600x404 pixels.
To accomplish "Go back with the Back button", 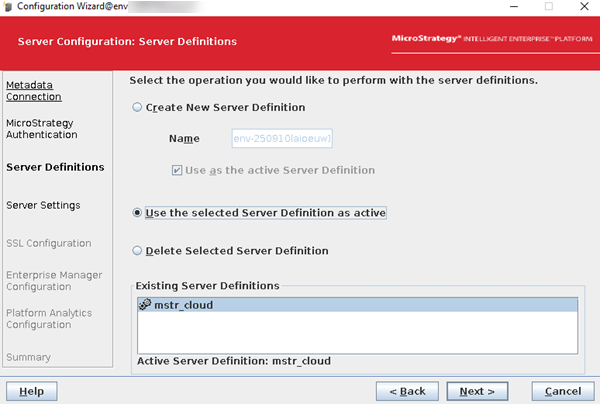I will pos(407,390).
